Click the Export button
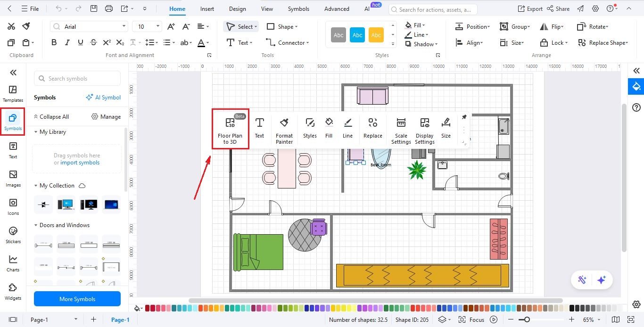 [x=530, y=8]
